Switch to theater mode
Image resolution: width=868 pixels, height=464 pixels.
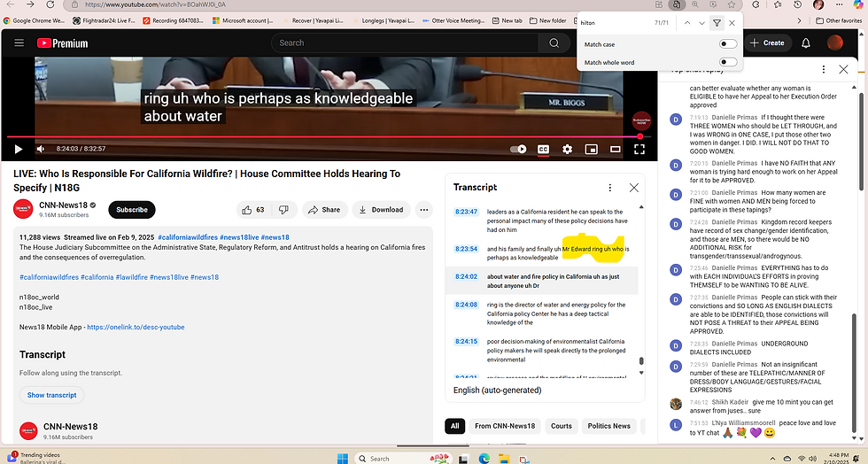pyautogui.click(x=615, y=149)
